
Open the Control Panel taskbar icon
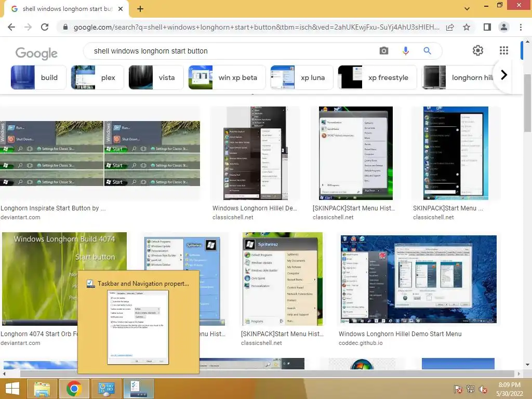pyautogui.click(x=106, y=389)
